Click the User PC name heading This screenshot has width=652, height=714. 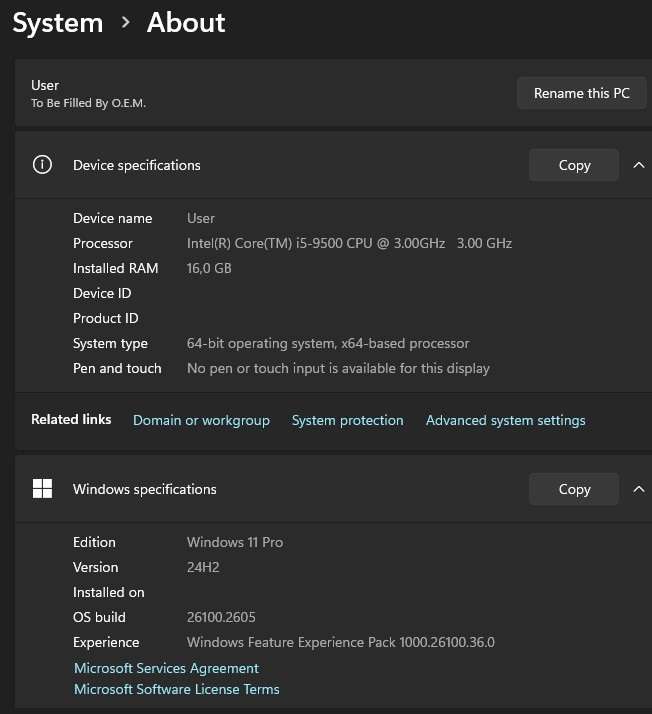point(45,85)
